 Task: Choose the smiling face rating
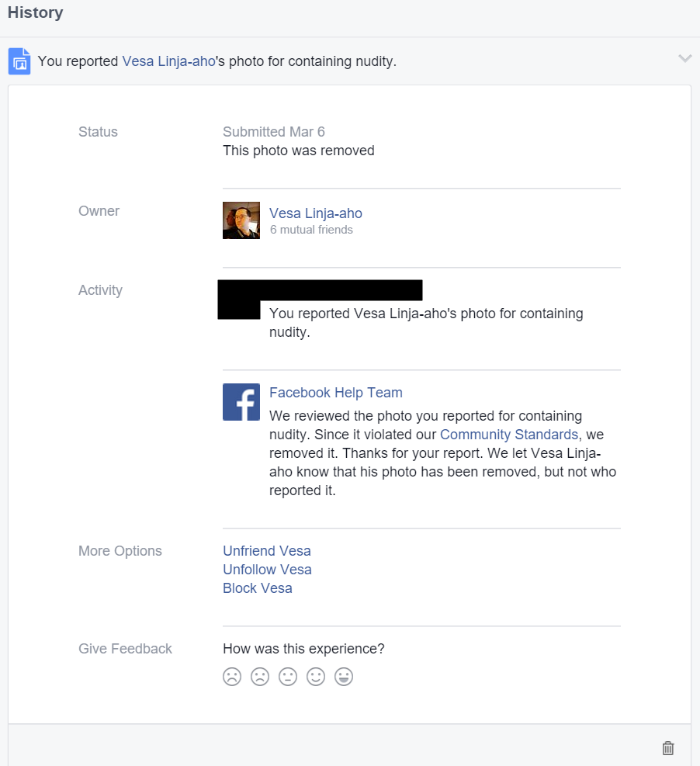(316, 677)
